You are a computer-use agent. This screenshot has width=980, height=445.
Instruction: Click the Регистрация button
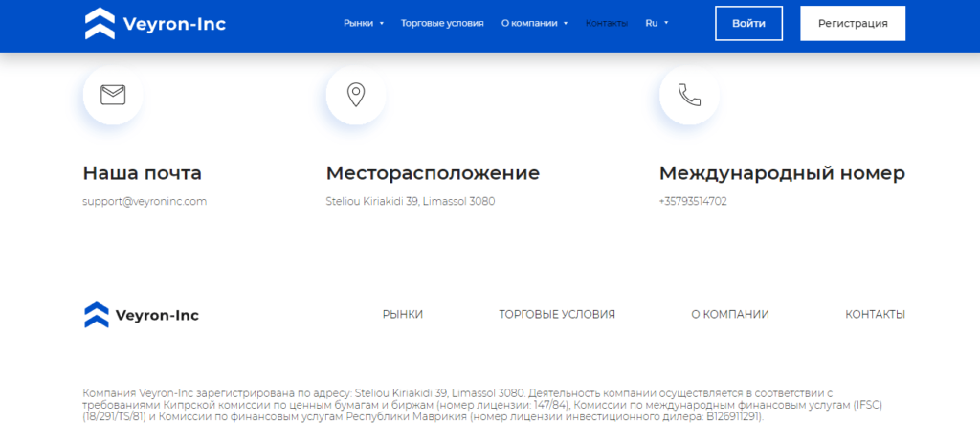tap(853, 23)
